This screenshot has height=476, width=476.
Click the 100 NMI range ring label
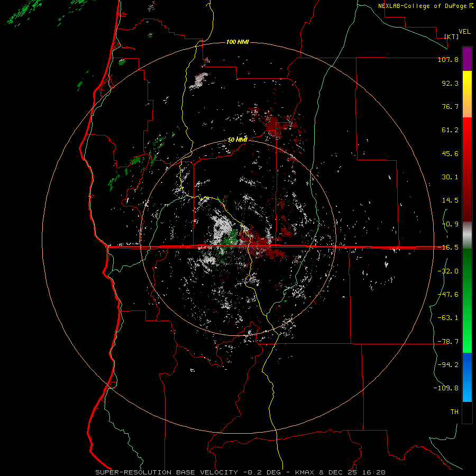tap(237, 42)
